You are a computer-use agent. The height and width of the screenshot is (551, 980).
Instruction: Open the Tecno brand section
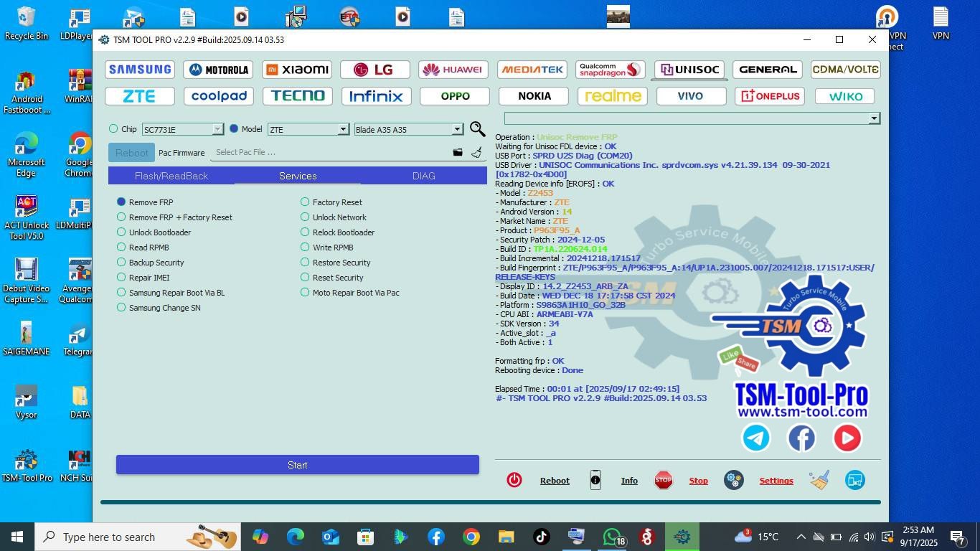pyautogui.click(x=297, y=96)
